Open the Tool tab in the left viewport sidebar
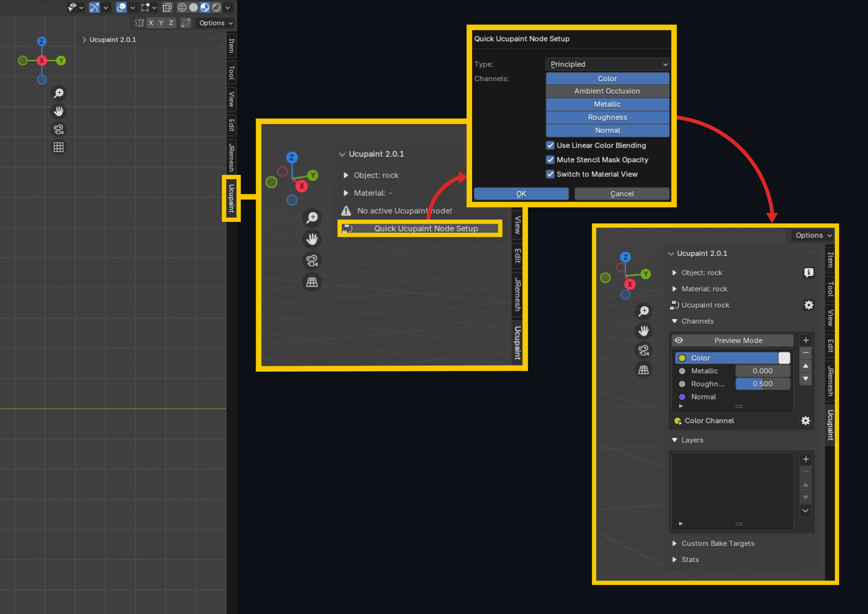The image size is (868, 614). coord(231,72)
